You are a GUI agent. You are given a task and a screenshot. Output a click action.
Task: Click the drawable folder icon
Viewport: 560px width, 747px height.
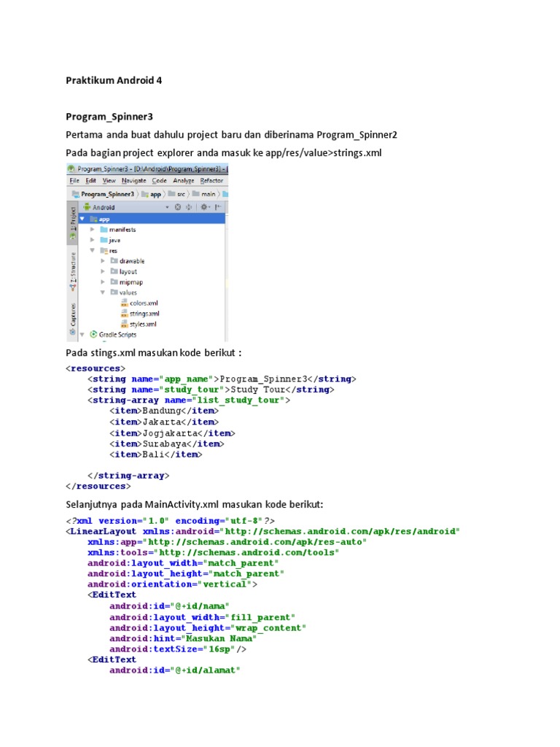click(114, 260)
